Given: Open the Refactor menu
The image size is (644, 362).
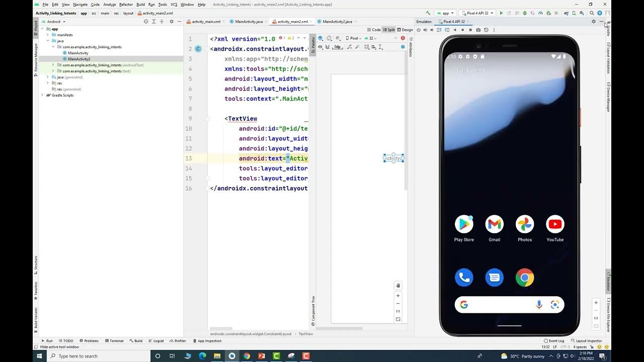Looking at the screenshot, I should (126, 5).
